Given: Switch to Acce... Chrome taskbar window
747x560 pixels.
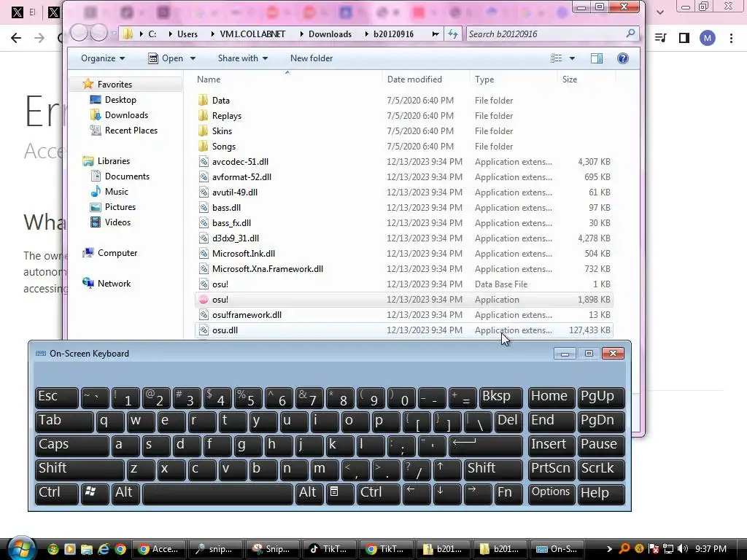Looking at the screenshot, I should pyautogui.click(x=158, y=549).
